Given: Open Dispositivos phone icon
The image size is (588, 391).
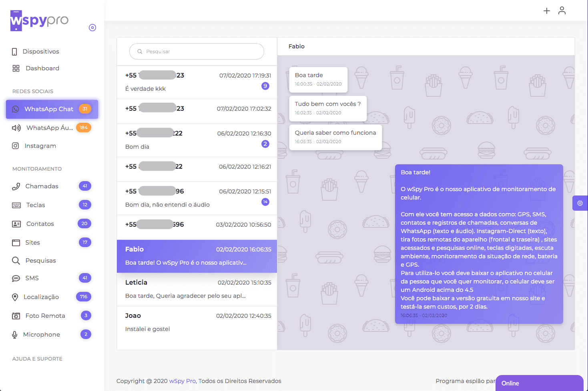Looking at the screenshot, I should [14, 52].
